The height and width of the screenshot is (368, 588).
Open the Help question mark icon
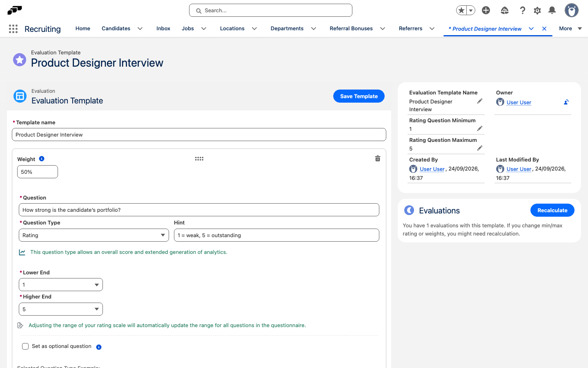coord(522,10)
